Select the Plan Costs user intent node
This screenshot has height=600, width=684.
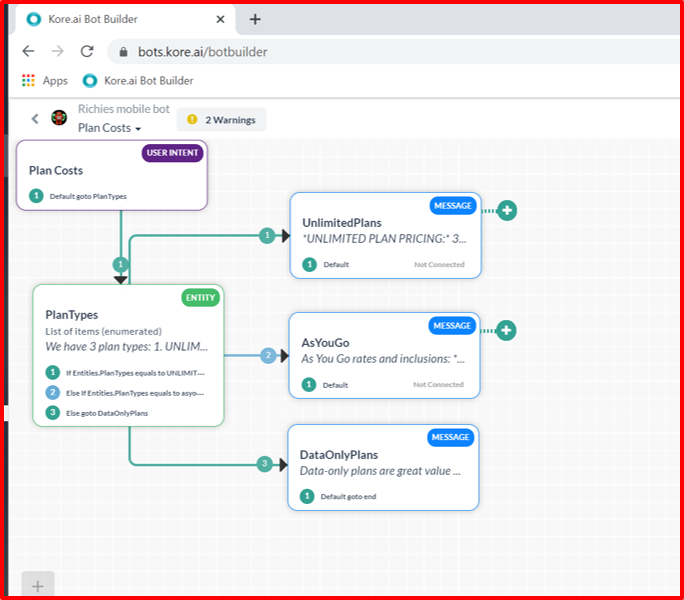112,175
